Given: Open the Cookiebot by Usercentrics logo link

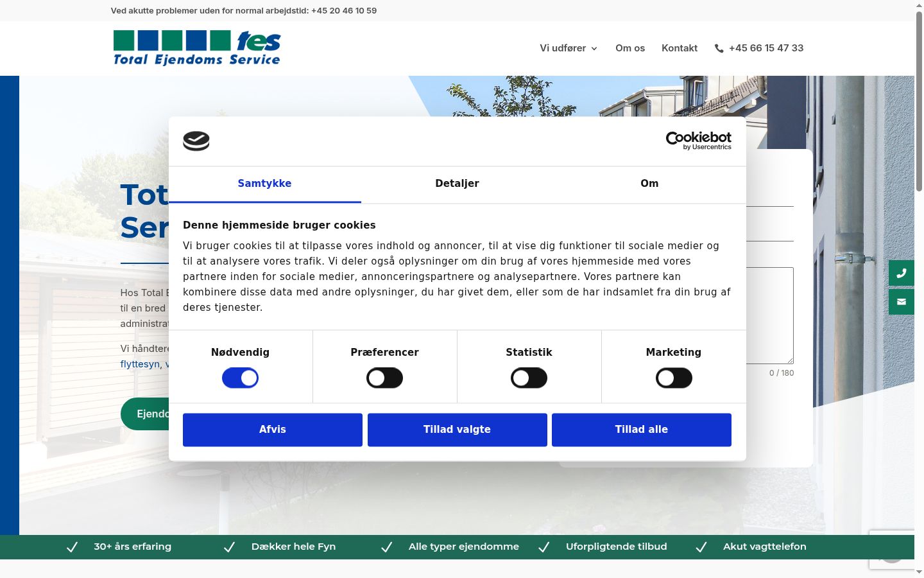Looking at the screenshot, I should (698, 141).
